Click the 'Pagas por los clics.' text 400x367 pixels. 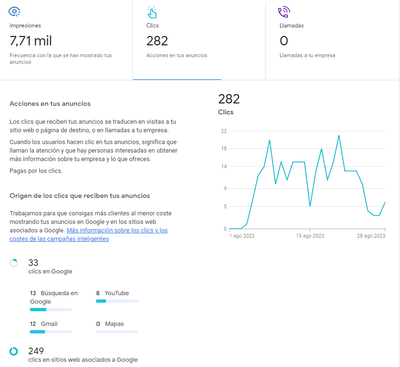point(36,171)
